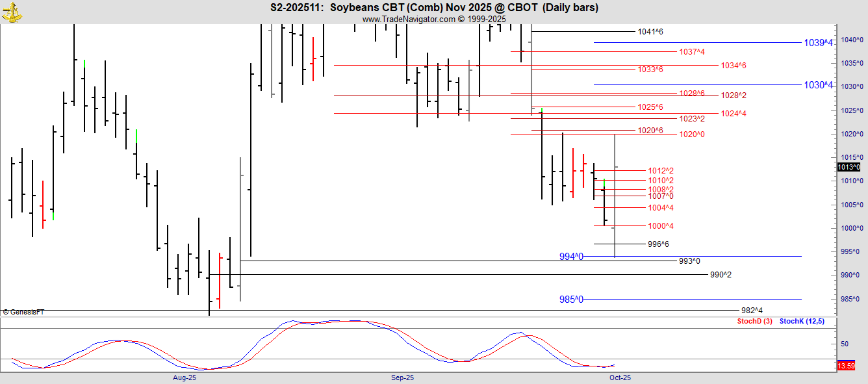
Task: Select the blue 1039^4 price level label
Action: pos(818,43)
